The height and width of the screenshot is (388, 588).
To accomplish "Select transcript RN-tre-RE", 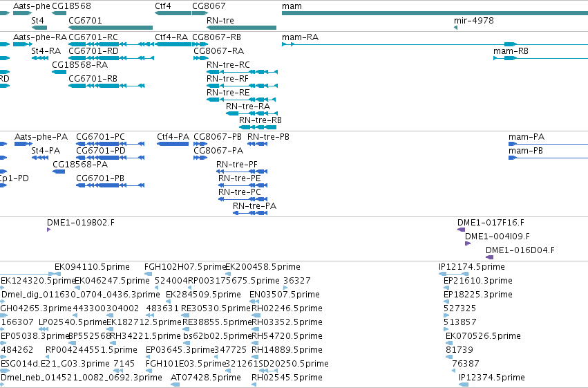I will pyautogui.click(x=241, y=100).
